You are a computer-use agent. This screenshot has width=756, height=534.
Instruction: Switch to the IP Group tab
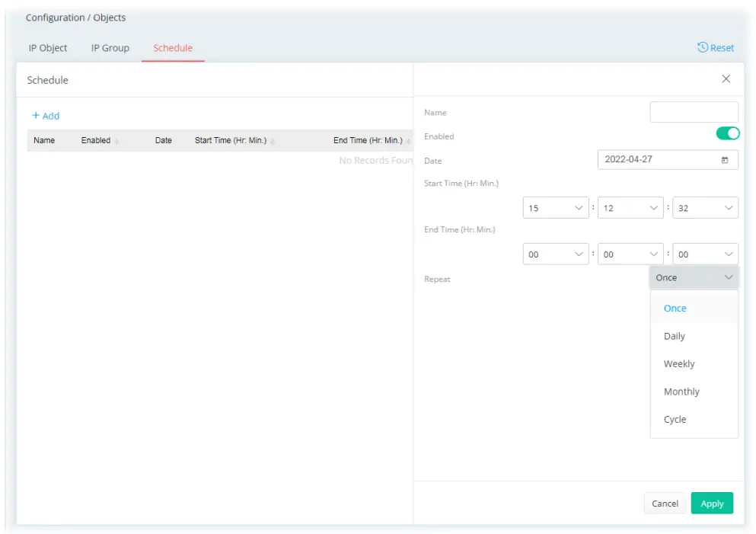pyautogui.click(x=109, y=47)
